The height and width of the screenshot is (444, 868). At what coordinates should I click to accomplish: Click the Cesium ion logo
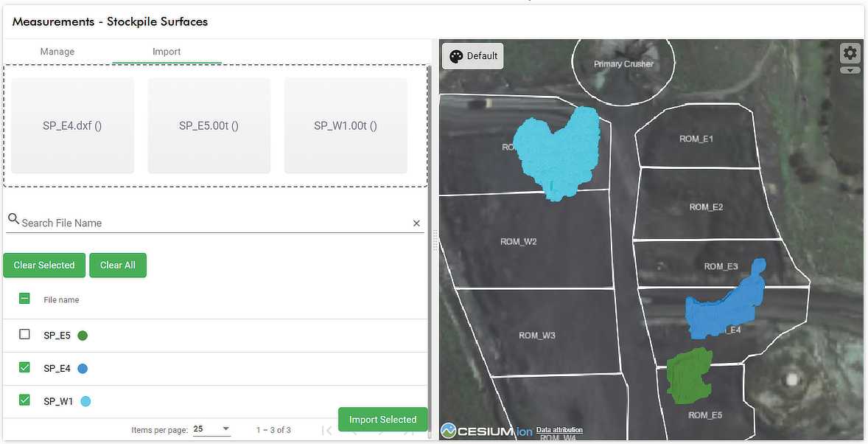click(486, 431)
